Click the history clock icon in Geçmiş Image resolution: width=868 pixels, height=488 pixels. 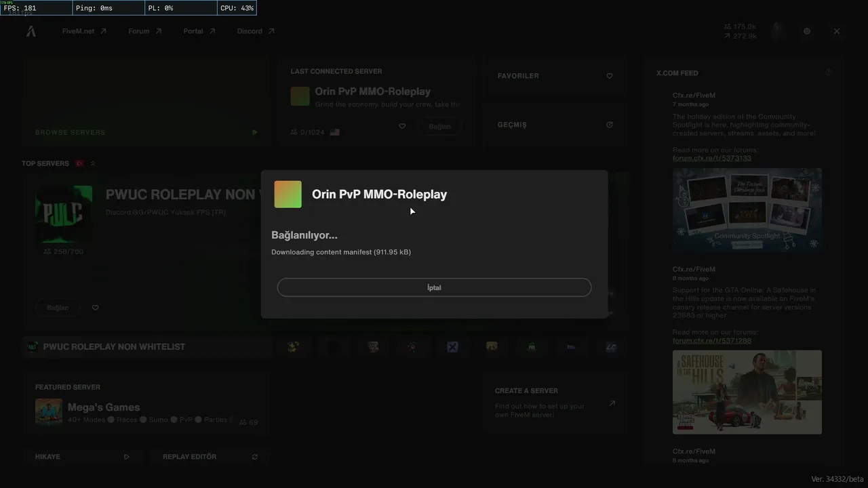[610, 125]
